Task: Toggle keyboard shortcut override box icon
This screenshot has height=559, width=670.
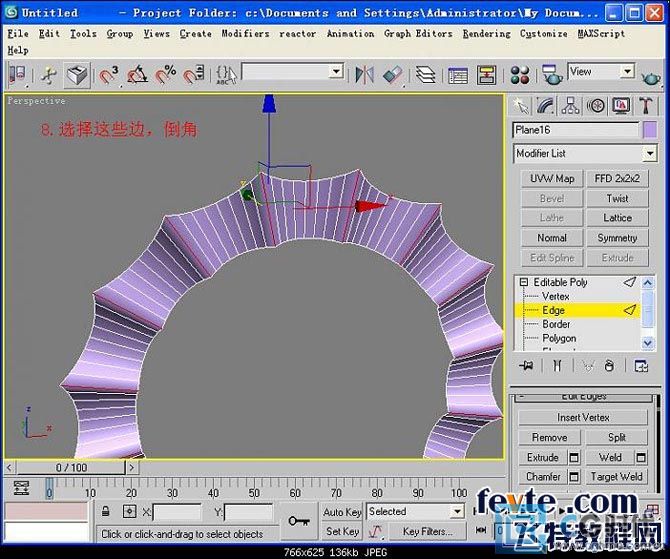Action: 77,76
